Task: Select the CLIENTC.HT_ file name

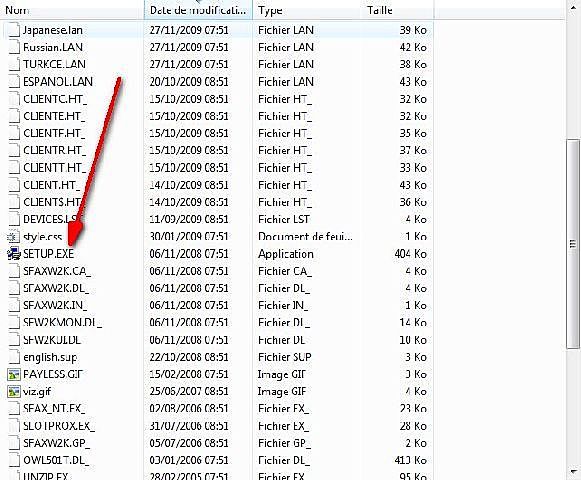Action: (55, 99)
